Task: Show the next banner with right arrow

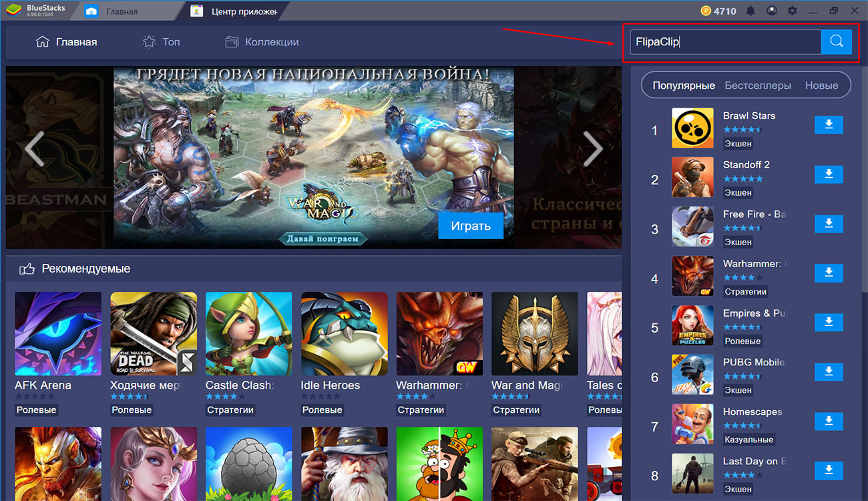Action: click(x=593, y=149)
